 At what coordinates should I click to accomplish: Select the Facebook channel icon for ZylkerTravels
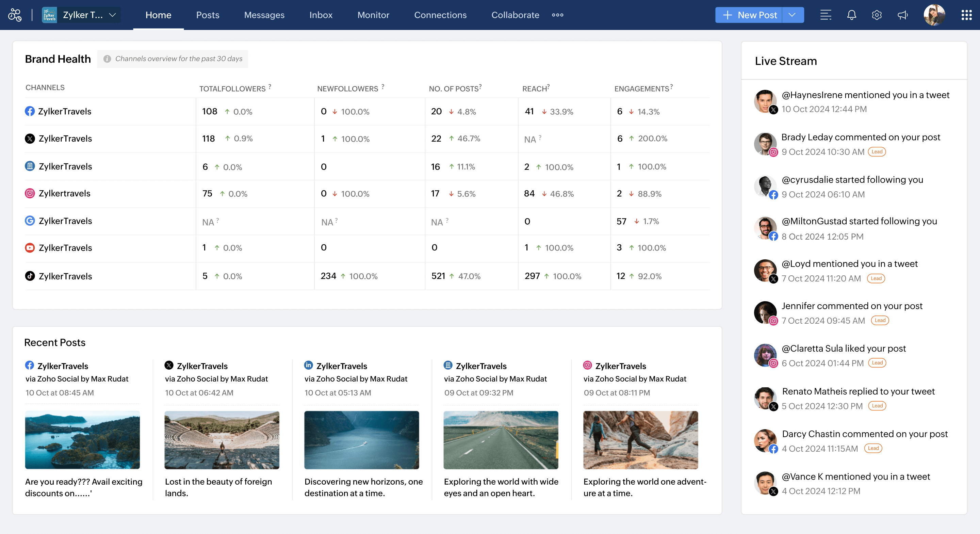[30, 111]
